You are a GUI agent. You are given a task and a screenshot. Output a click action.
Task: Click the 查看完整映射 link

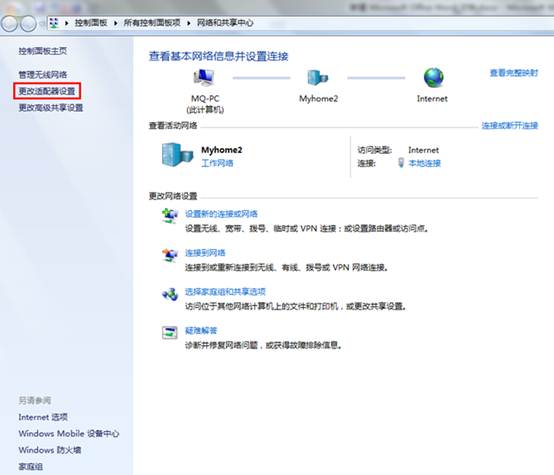pyautogui.click(x=514, y=73)
